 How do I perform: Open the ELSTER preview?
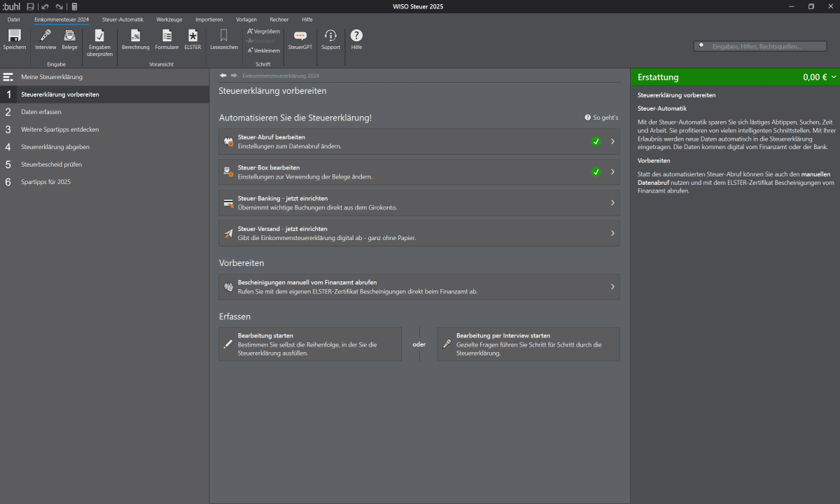(x=192, y=39)
